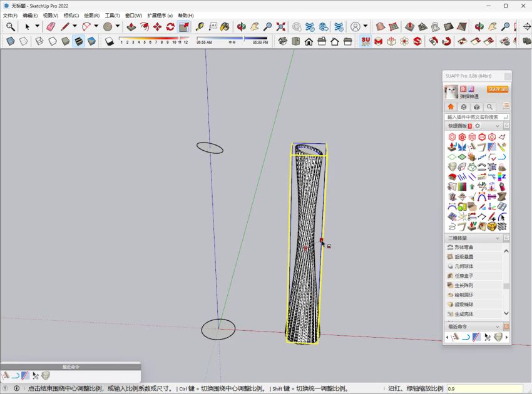Image resolution: width=532 pixels, height=394 pixels.
Task: Click the Search magnifier in the toolbar
Action: (x=11, y=27)
